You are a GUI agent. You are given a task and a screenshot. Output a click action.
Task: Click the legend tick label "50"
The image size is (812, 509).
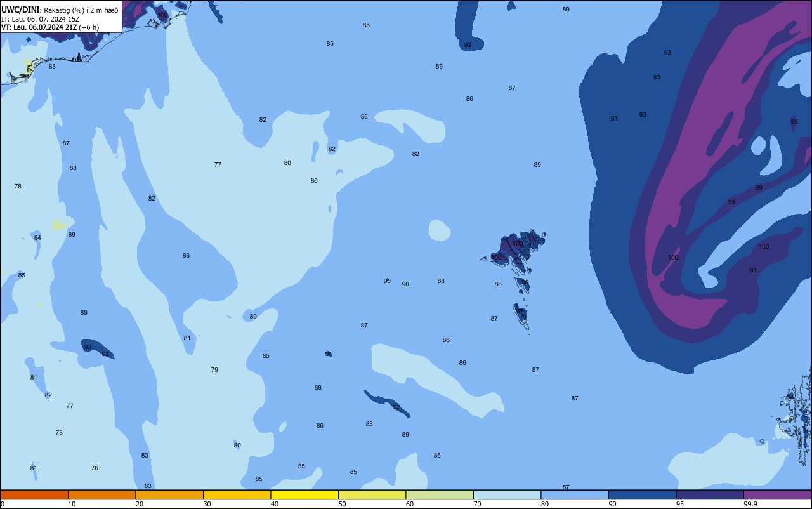pyautogui.click(x=342, y=504)
